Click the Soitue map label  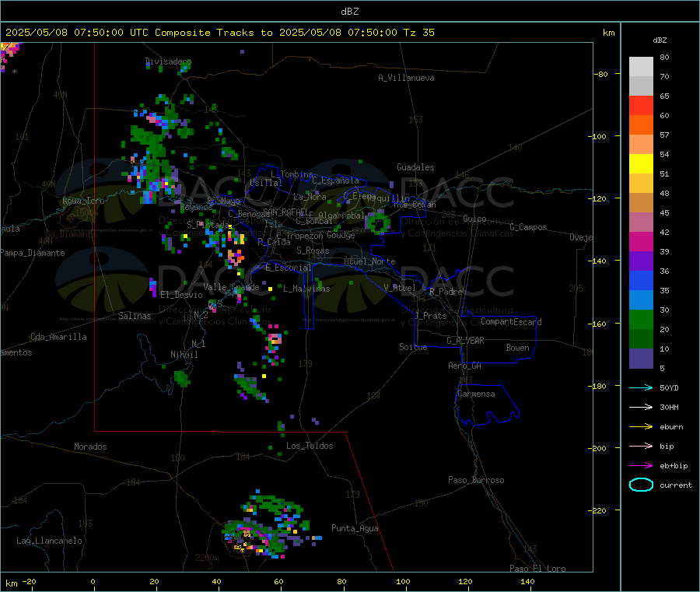pyautogui.click(x=414, y=347)
